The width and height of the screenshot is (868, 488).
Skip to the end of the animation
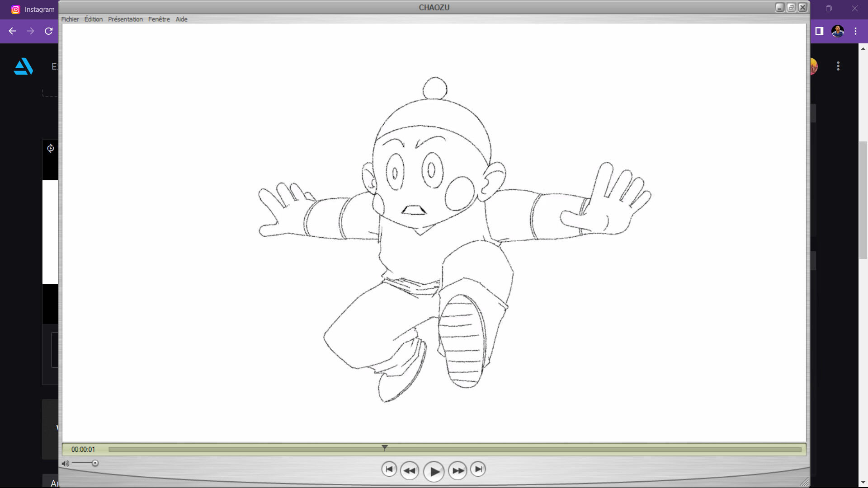coord(479,469)
